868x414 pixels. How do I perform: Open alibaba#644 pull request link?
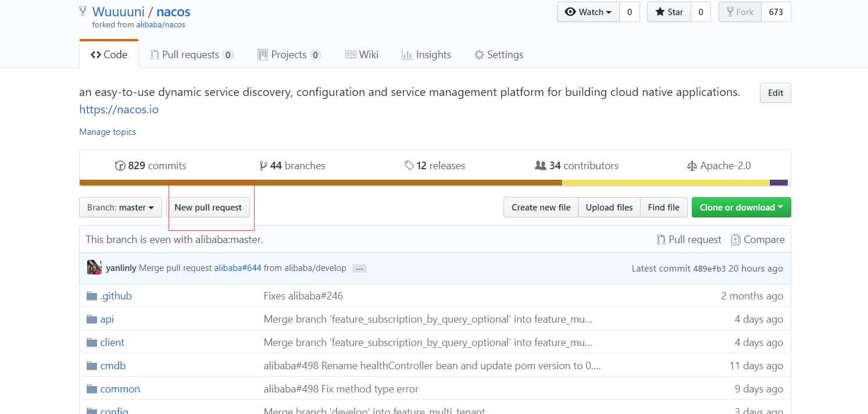coord(238,268)
